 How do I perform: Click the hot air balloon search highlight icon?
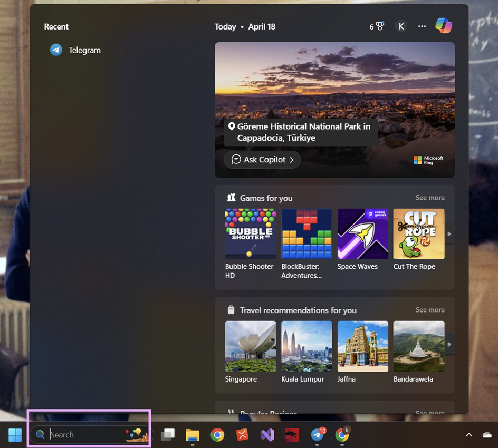pyautogui.click(x=137, y=435)
